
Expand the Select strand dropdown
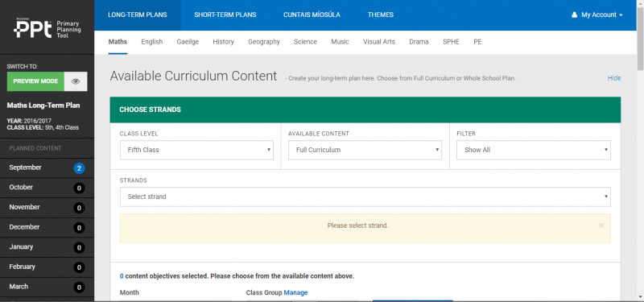coord(365,197)
